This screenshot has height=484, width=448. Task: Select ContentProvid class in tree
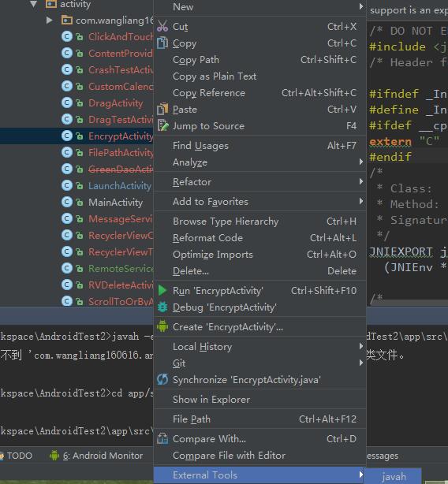click(x=121, y=54)
